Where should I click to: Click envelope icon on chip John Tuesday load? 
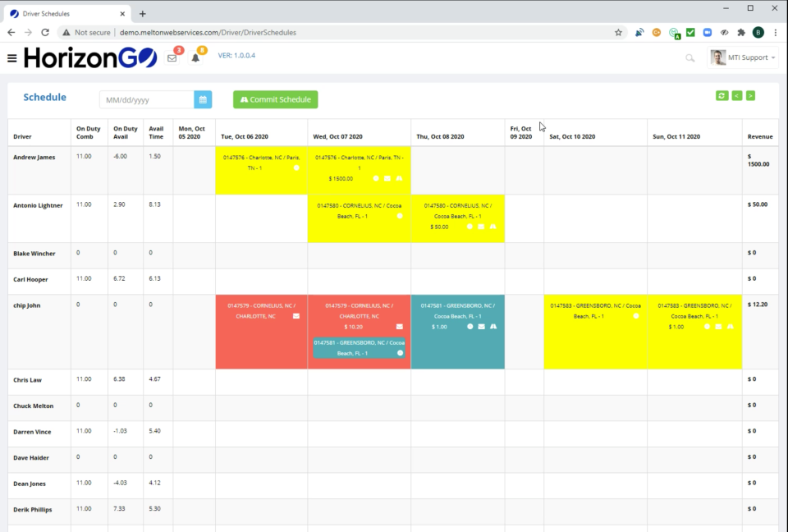(x=296, y=316)
